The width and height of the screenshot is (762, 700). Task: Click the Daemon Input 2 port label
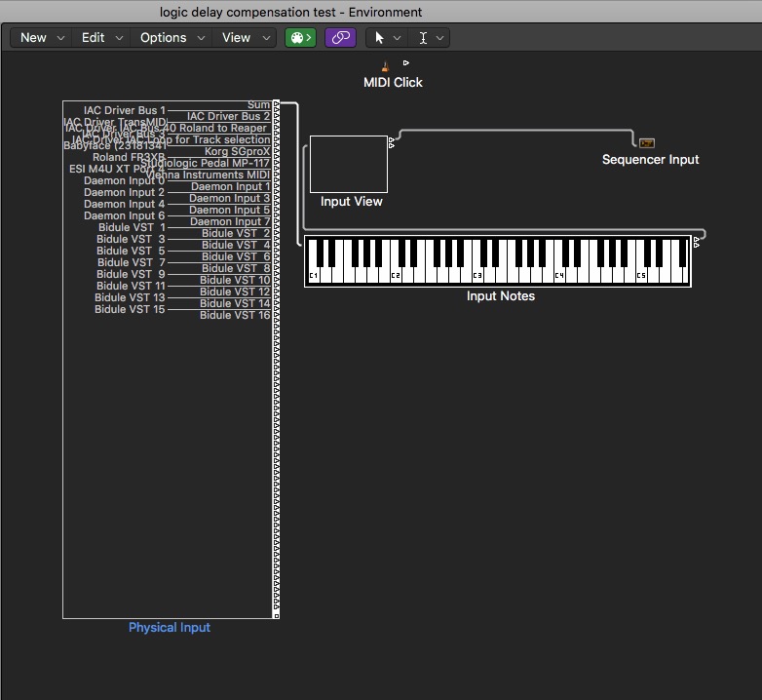125,192
